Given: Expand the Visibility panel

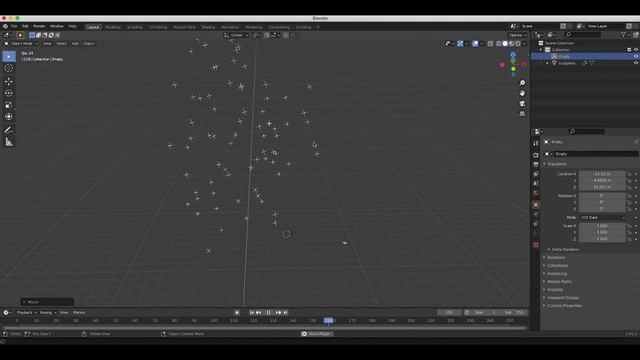Looking at the screenshot, I should point(555,290).
